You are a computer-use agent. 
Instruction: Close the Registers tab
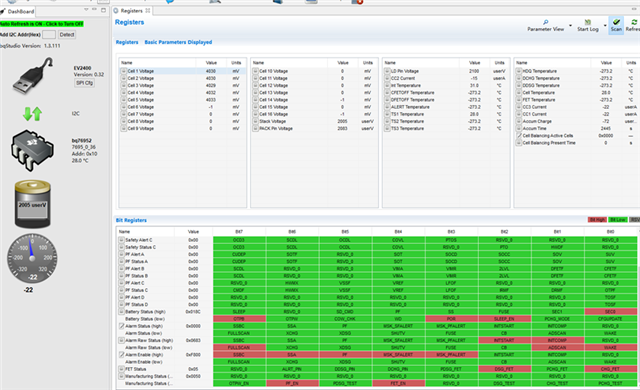coord(148,11)
